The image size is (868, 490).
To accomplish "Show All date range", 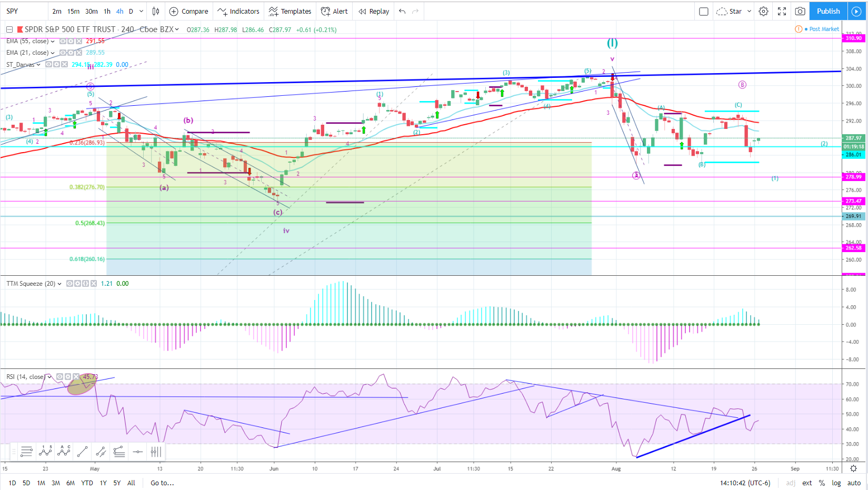I will tap(131, 483).
